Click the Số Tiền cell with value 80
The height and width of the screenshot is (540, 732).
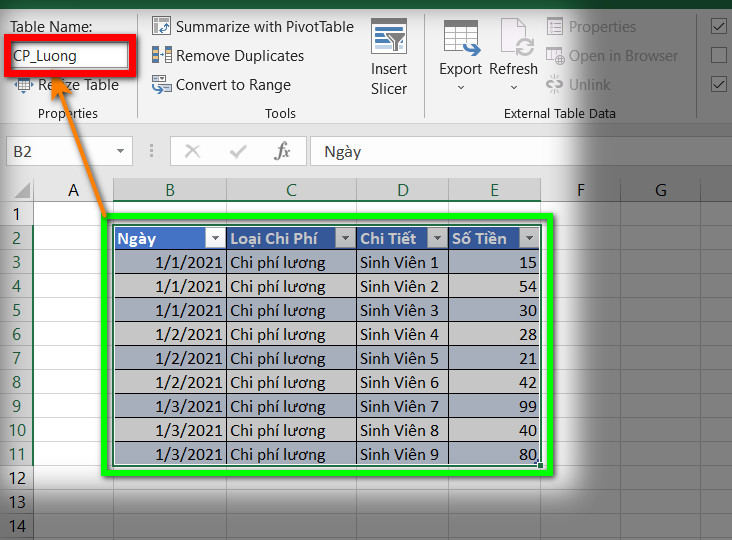tap(494, 454)
